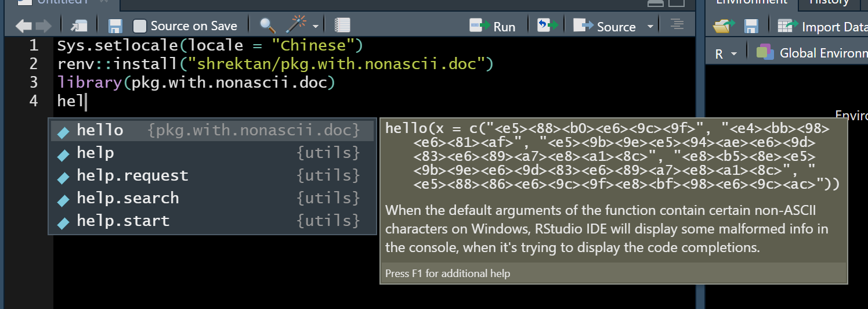Viewport: 868px width, 309px height.
Task: Open the Global Environment dropdown
Action: (812, 53)
